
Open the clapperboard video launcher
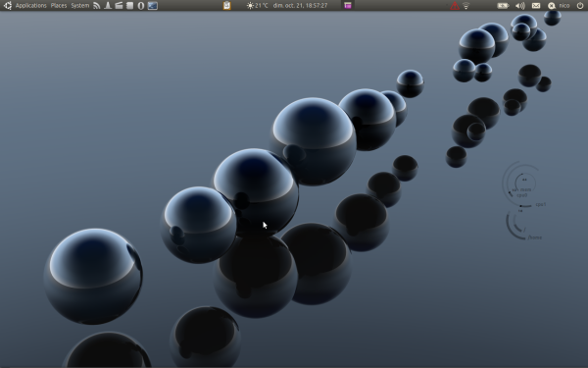click(x=119, y=6)
